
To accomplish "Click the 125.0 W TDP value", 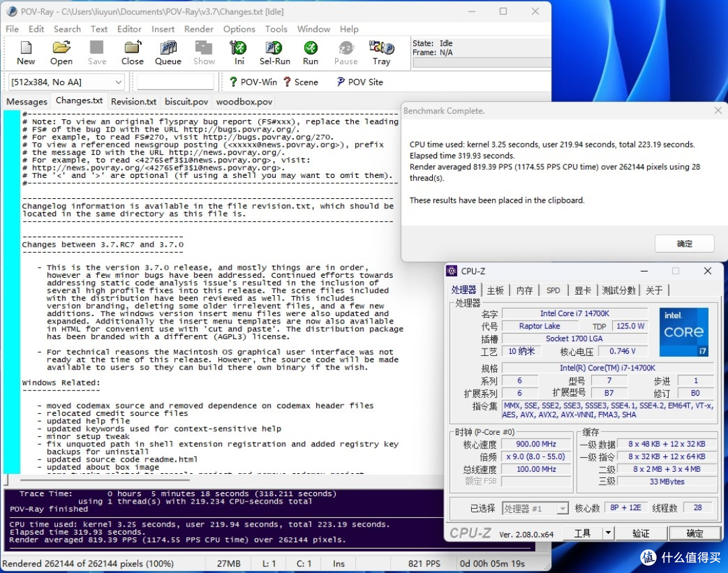I will point(630,326).
